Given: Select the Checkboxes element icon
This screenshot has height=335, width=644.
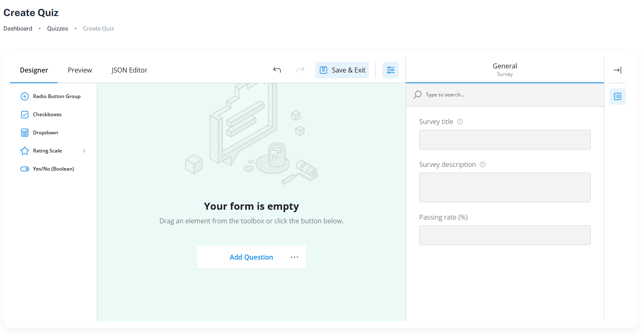Looking at the screenshot, I should click(x=25, y=114).
